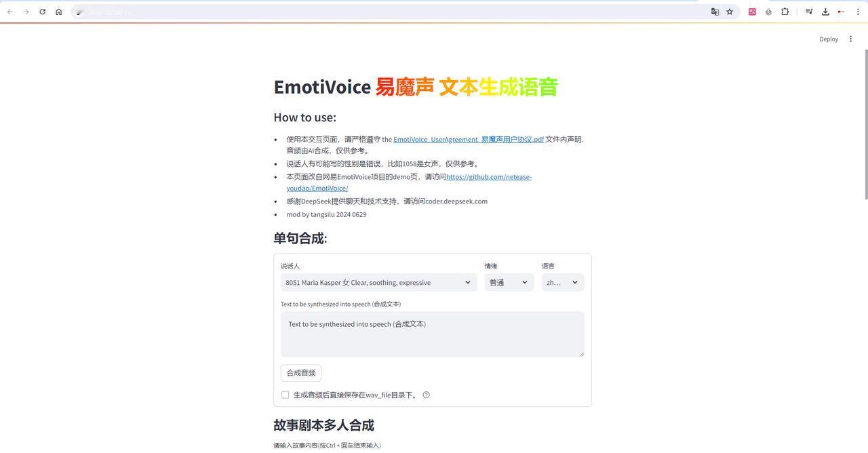Image resolution: width=868 pixels, height=453 pixels.
Task: Open browser downloads icon
Action: click(x=825, y=12)
